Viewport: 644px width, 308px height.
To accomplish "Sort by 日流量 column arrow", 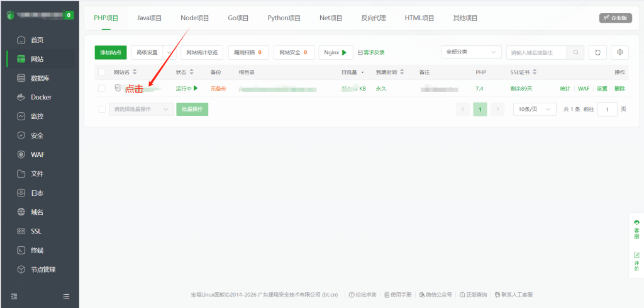I will 362,72.
